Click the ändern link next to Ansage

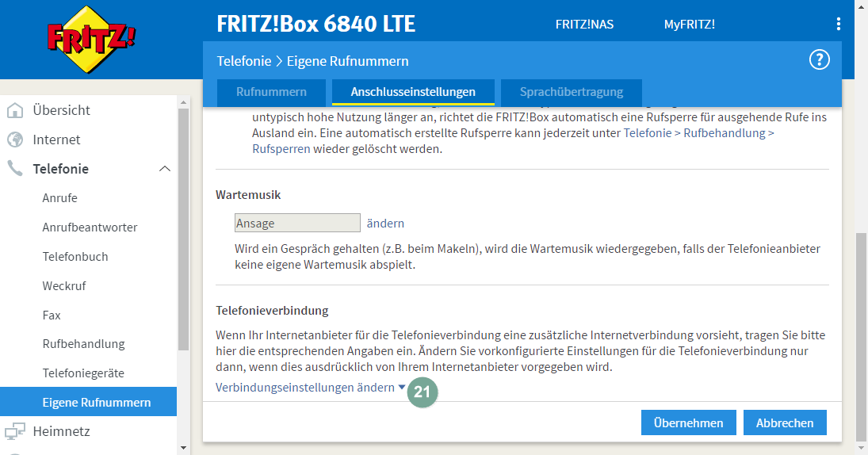385,224
